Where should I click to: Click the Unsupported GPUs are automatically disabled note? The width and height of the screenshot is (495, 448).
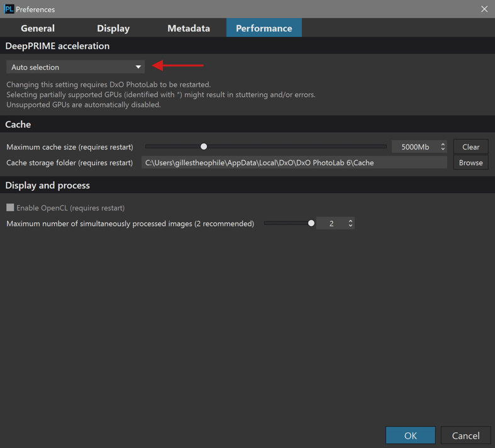(x=84, y=105)
